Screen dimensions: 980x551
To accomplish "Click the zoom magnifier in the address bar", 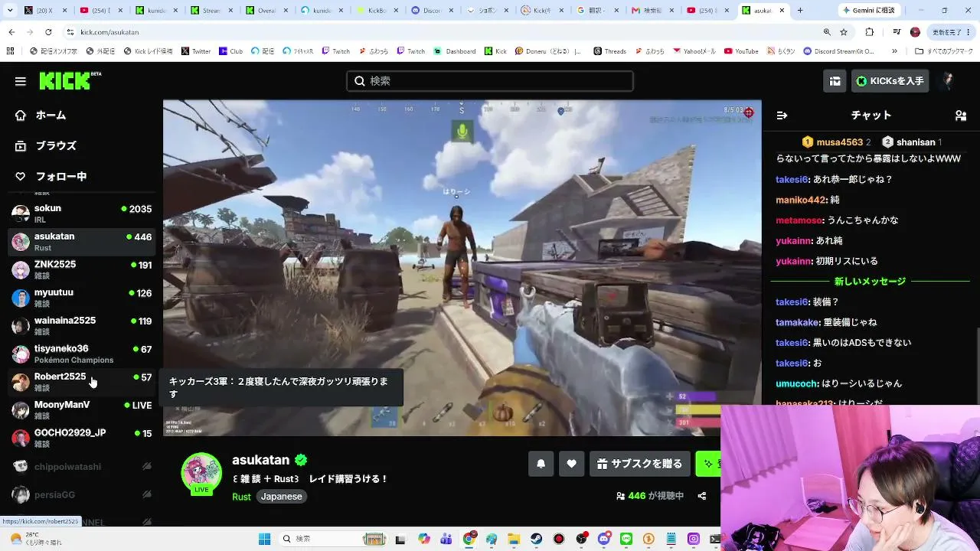I will (827, 32).
